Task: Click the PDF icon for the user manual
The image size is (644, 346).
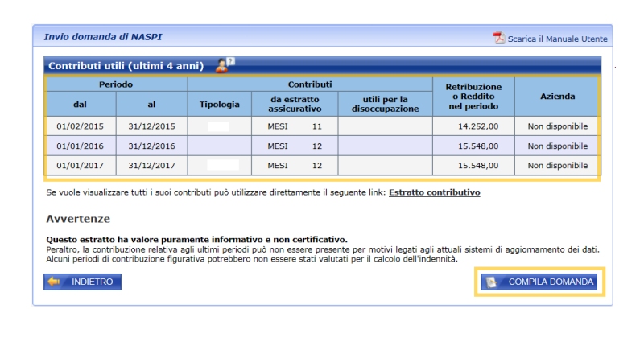Action: (498, 38)
